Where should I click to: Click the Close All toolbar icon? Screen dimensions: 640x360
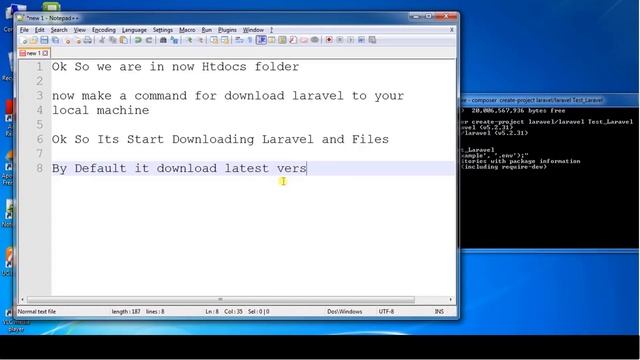(x=78, y=40)
